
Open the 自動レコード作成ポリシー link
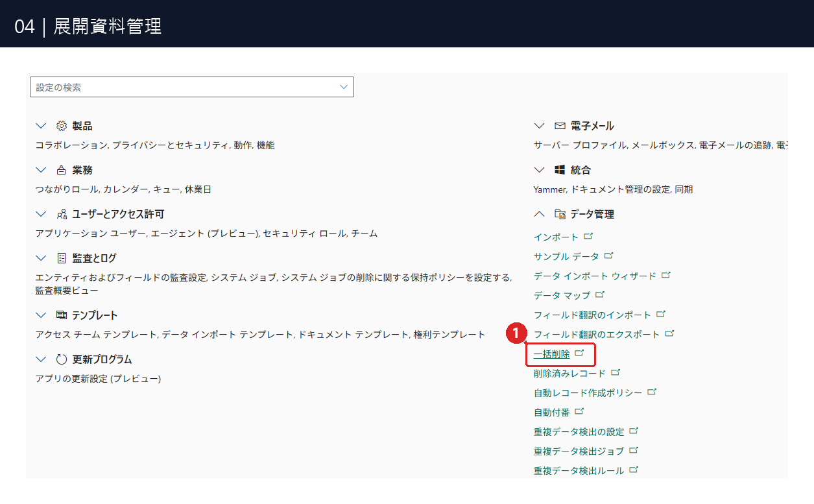tap(588, 393)
